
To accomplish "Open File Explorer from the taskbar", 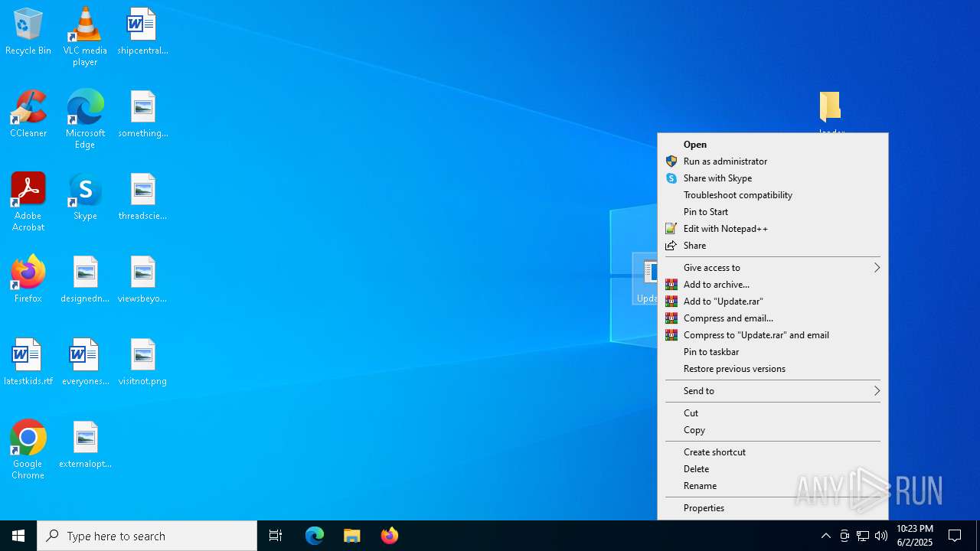I will [351, 536].
